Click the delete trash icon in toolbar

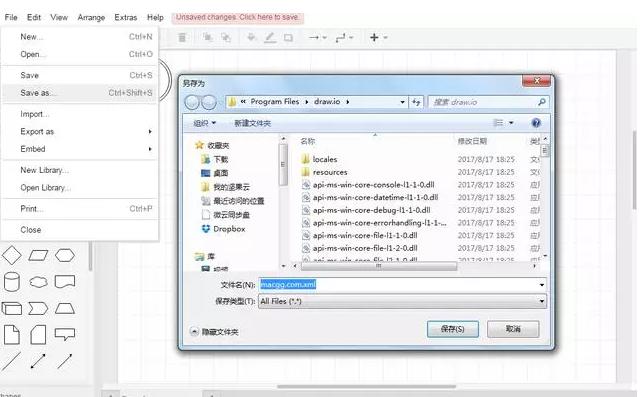click(182, 38)
